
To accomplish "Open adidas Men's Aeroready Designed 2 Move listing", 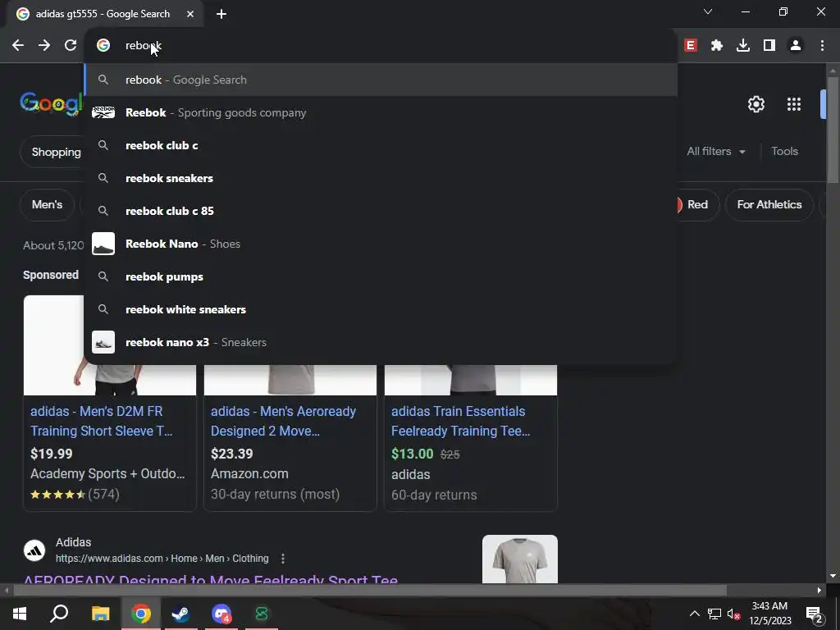I will 283,421.
